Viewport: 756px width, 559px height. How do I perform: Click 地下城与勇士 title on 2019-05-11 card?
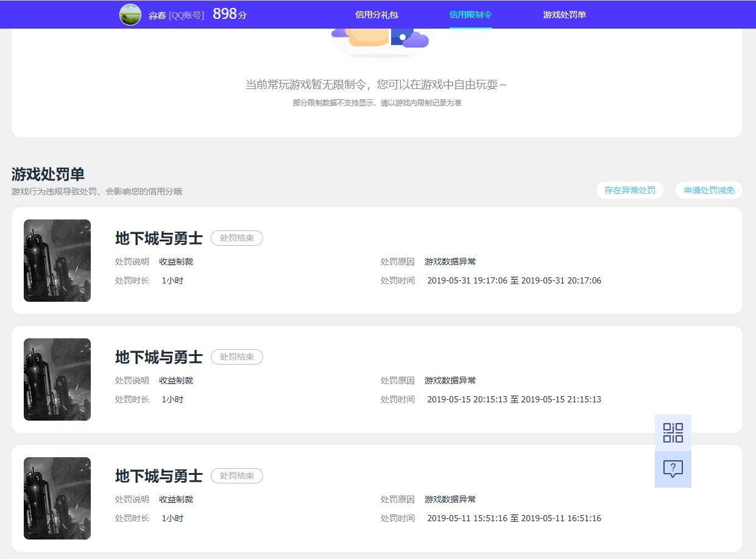pyautogui.click(x=159, y=475)
